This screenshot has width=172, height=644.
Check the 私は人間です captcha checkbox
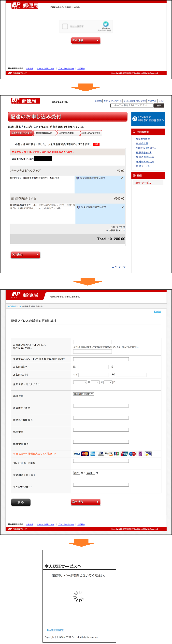coord(65,26)
